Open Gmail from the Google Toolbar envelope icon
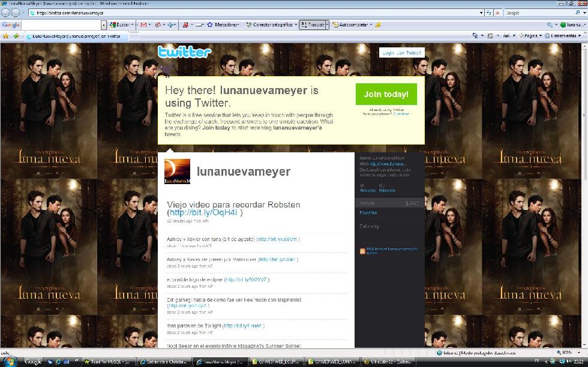This screenshot has height=367, width=588. tap(143, 25)
